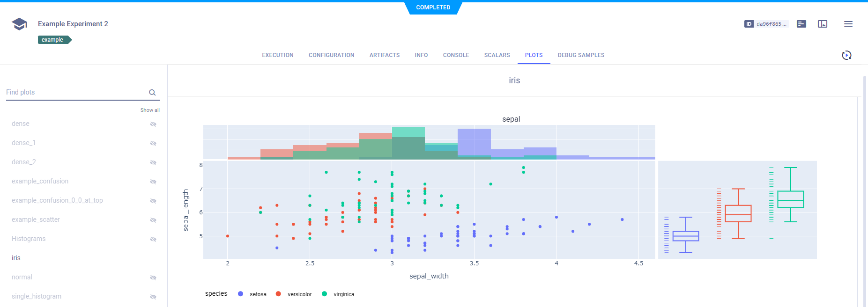
Task: Open the SCALARS tab
Action: click(x=497, y=55)
